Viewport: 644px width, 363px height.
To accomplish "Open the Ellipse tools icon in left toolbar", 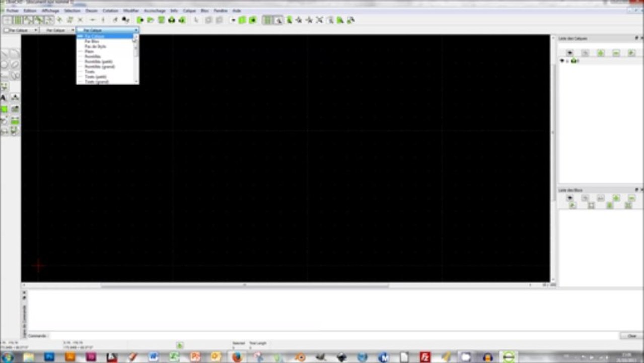I will pyautogui.click(x=15, y=64).
